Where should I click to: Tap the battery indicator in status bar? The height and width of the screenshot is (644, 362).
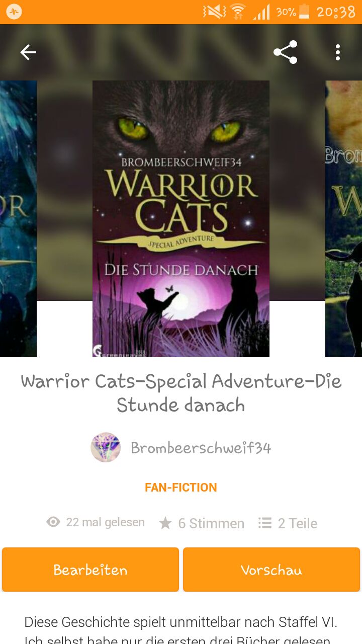click(x=304, y=11)
